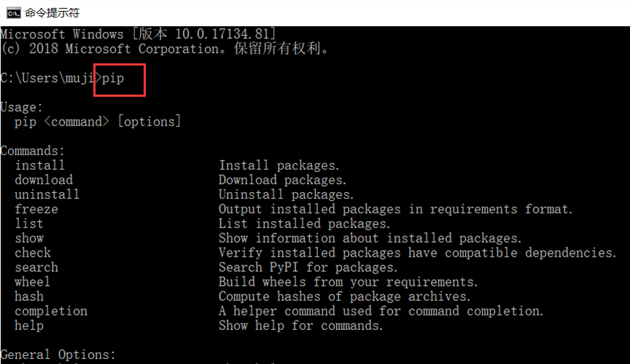Click the Usage: heading
The width and height of the screenshot is (630, 364).
22,107
